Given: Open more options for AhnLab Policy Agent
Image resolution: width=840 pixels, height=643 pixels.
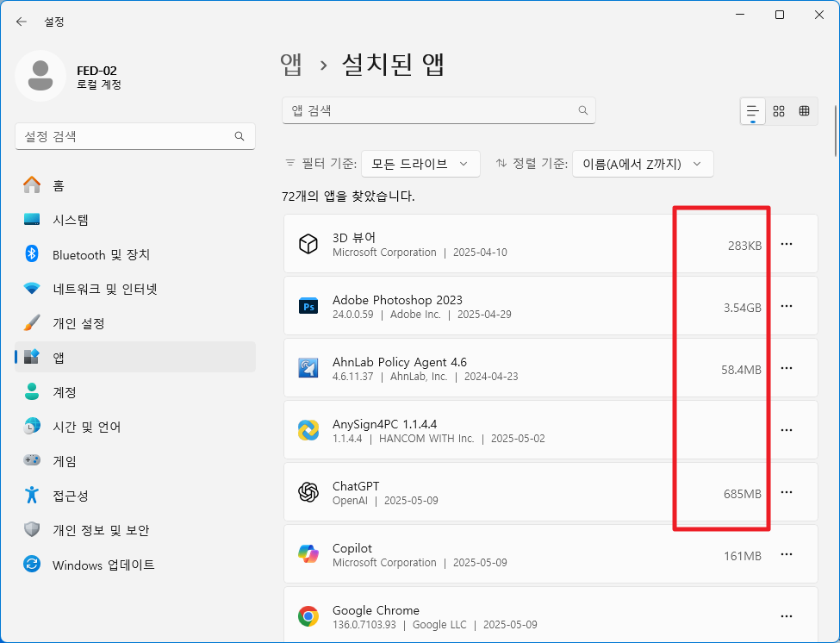Looking at the screenshot, I should (787, 368).
